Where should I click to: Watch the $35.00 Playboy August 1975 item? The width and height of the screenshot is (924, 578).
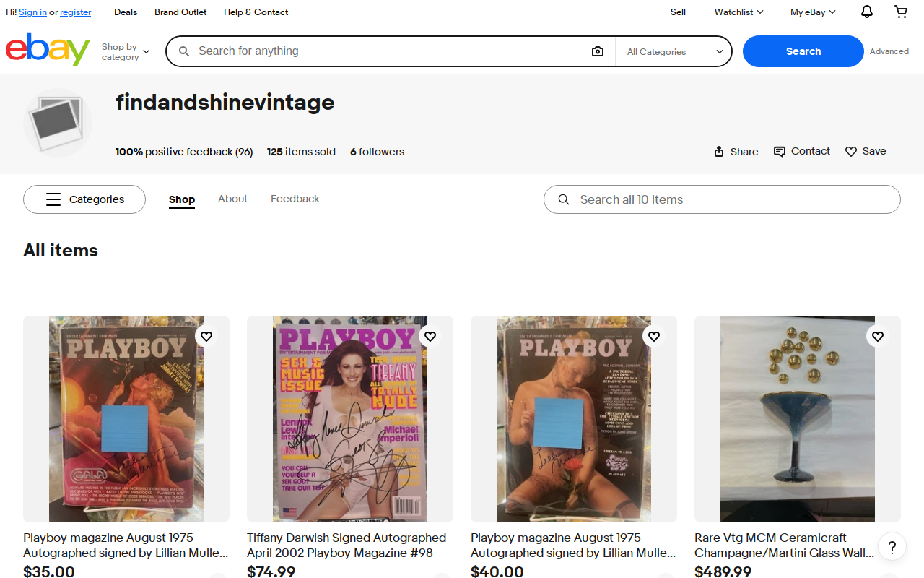pos(206,336)
